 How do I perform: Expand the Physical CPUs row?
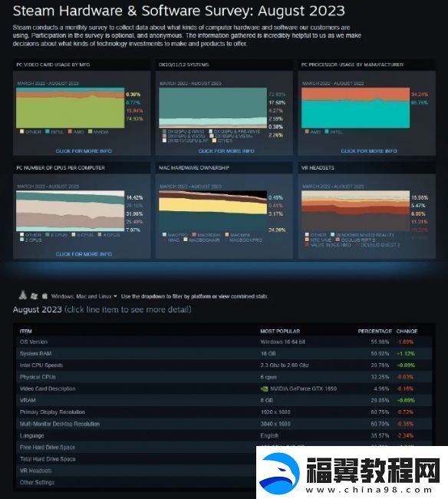(224, 377)
